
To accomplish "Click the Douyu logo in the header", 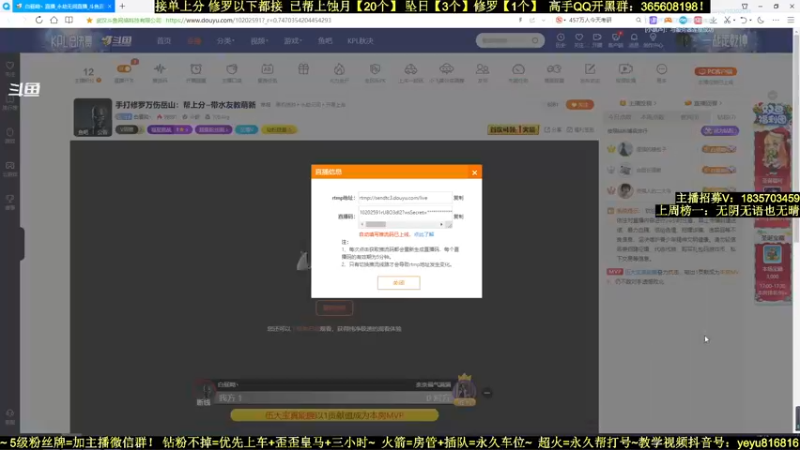I will pyautogui.click(x=117, y=41).
